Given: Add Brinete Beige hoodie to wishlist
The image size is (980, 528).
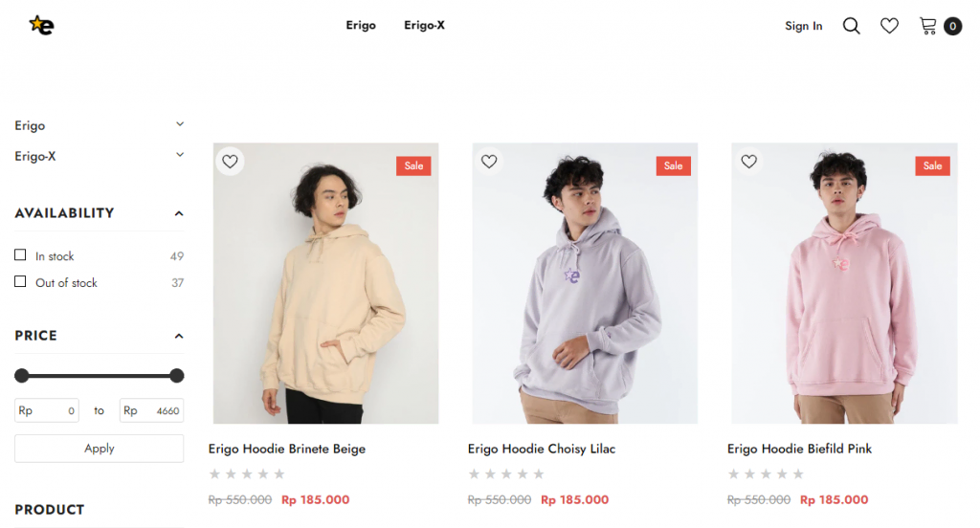Looking at the screenshot, I should pyautogui.click(x=230, y=162).
